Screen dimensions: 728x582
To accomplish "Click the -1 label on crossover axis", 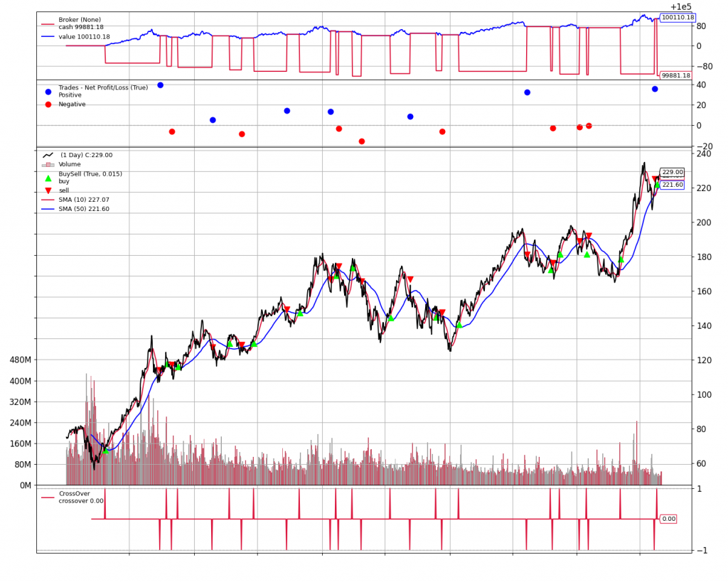I will (702, 551).
